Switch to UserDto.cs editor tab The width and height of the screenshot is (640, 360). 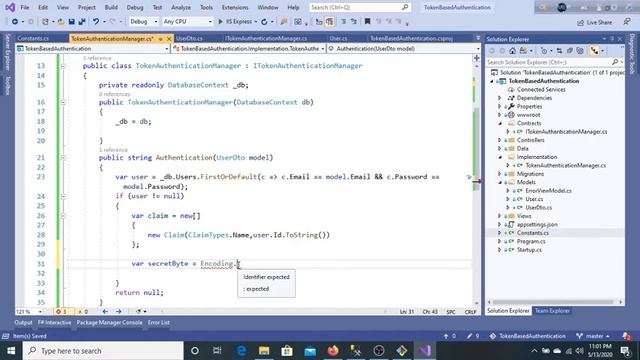tap(189, 39)
